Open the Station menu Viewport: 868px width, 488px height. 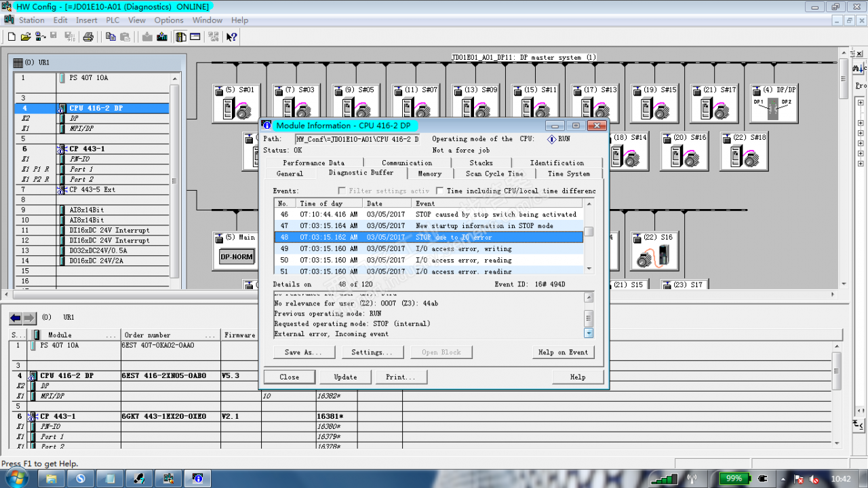click(31, 20)
